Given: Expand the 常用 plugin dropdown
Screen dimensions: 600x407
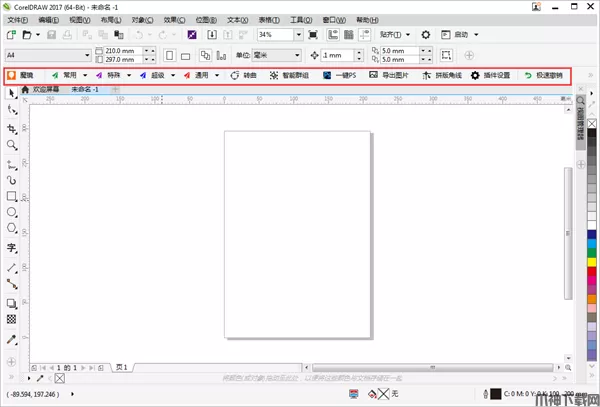Looking at the screenshot, I should (85, 75).
